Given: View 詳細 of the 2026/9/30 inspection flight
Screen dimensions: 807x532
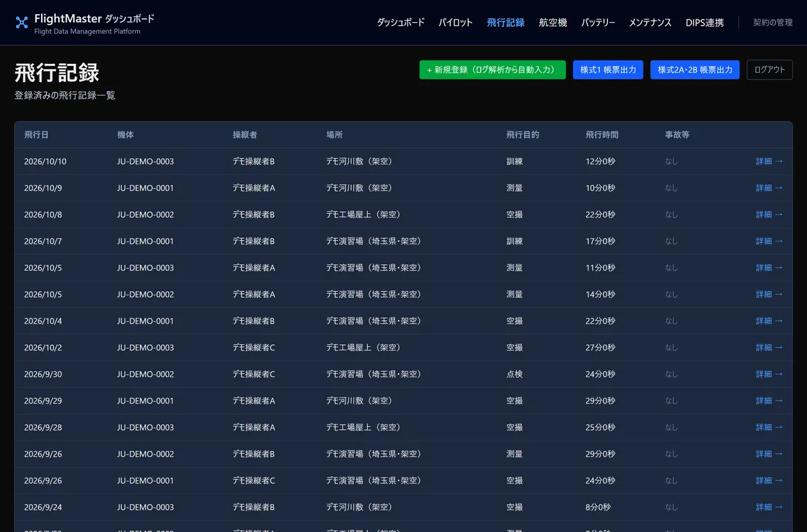Looking at the screenshot, I should point(769,375).
